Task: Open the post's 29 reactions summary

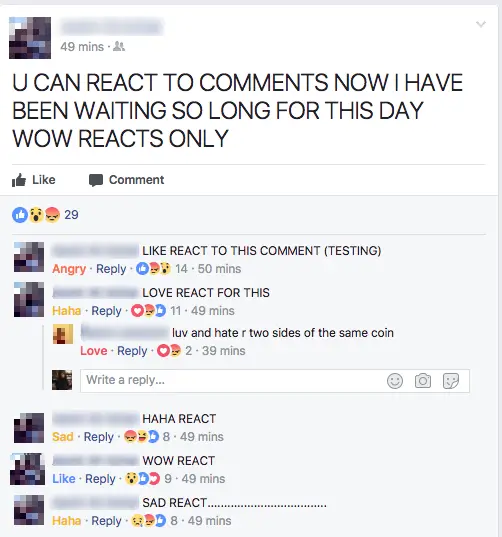Action: tap(46, 215)
